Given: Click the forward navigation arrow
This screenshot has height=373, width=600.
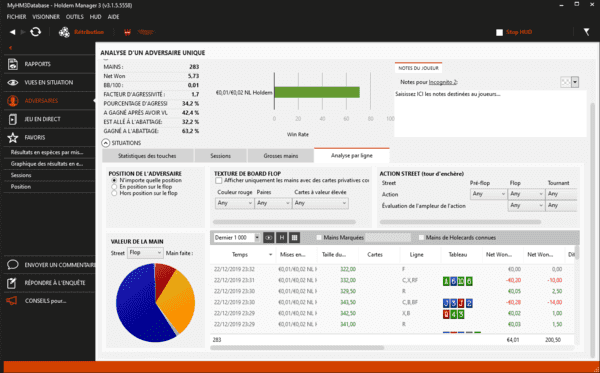Looking at the screenshot, I should (23, 32).
